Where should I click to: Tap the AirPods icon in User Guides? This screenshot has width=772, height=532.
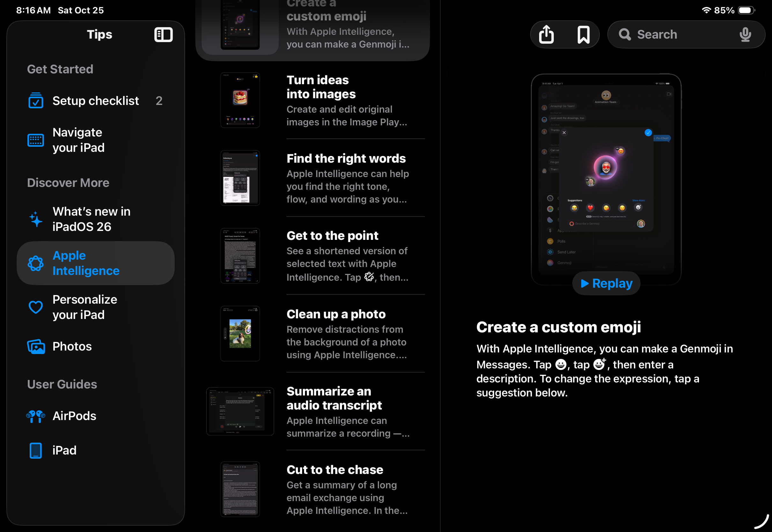[36, 416]
